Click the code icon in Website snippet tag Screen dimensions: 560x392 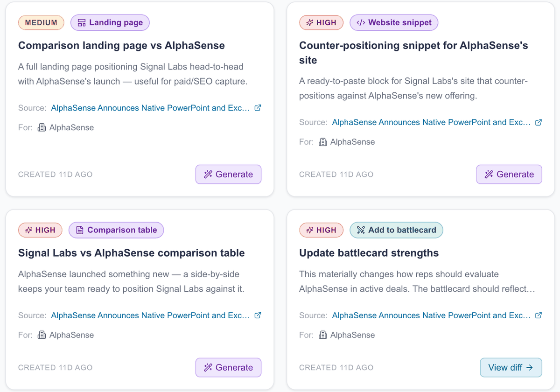pos(361,22)
